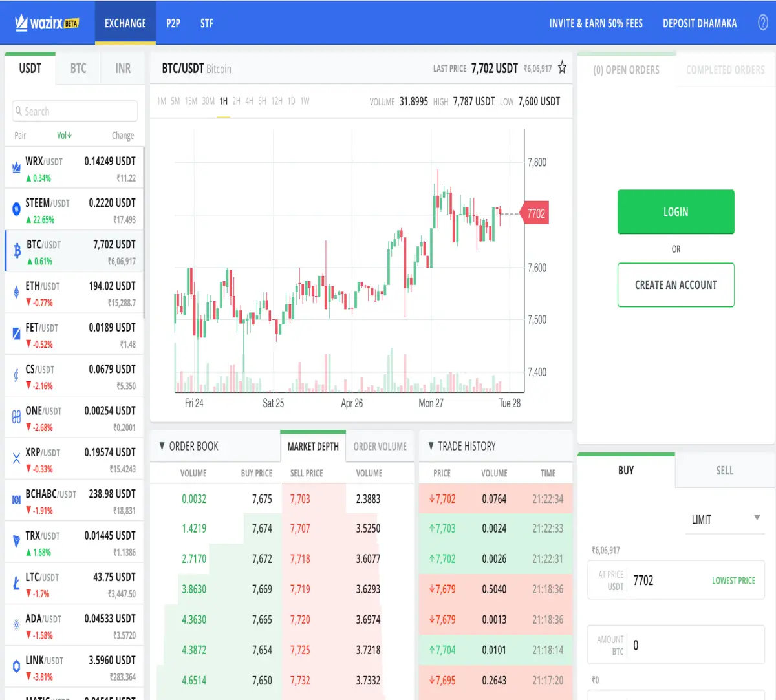Open the STF tab
The height and width of the screenshot is (700, 776).
coord(206,23)
